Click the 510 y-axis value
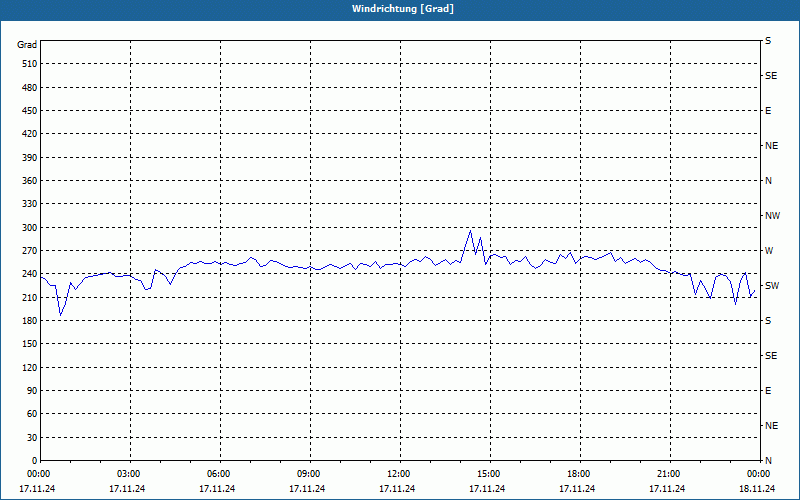800x500 pixels. pyautogui.click(x=30, y=64)
